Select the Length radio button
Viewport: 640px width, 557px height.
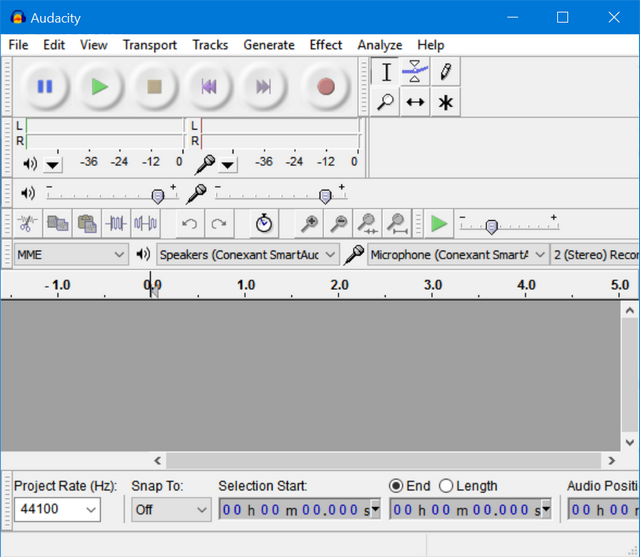(446, 486)
